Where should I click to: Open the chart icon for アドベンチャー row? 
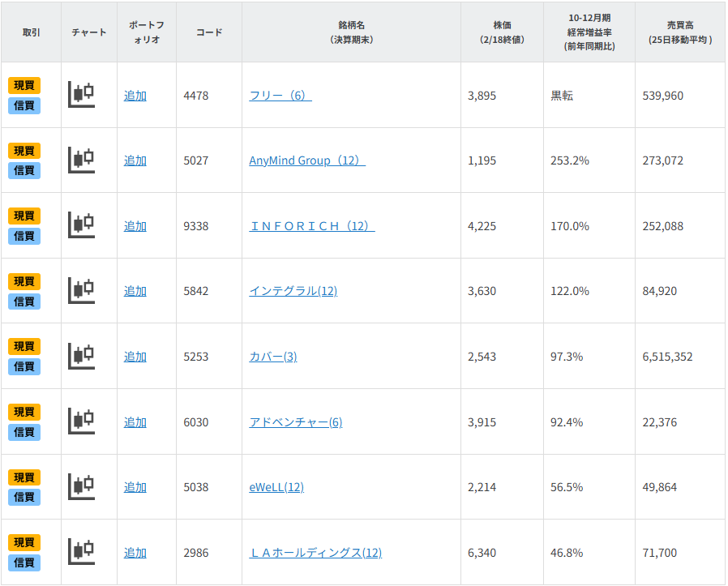coord(81,421)
